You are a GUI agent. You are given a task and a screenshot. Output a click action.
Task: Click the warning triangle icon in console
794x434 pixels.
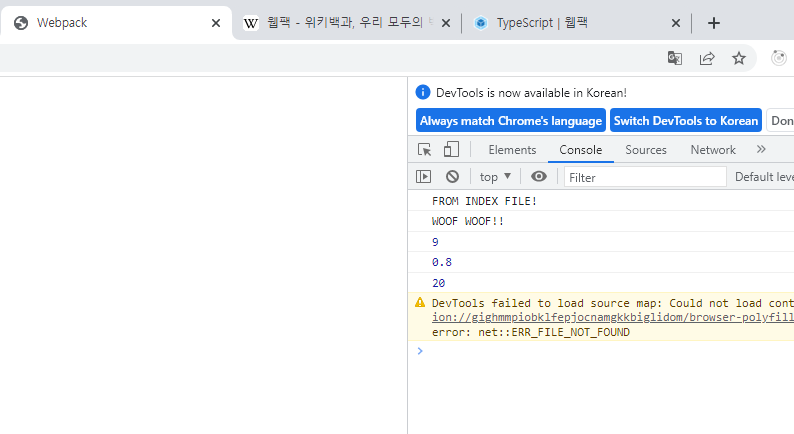point(420,302)
